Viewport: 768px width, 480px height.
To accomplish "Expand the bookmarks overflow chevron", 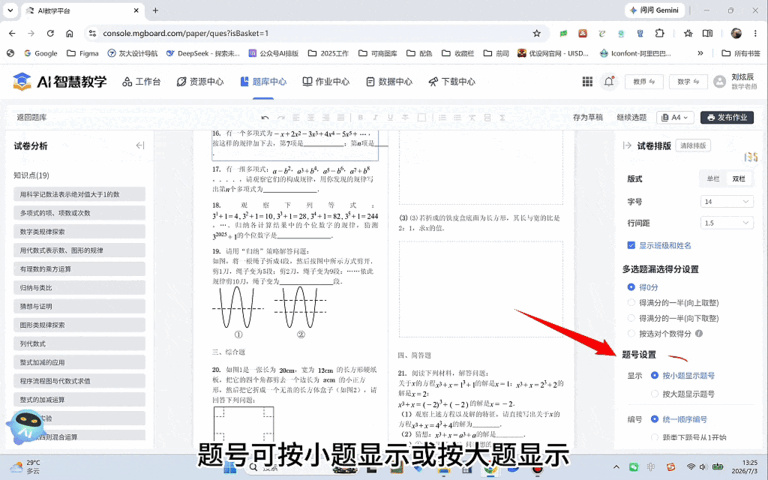I will pyautogui.click(x=700, y=53).
